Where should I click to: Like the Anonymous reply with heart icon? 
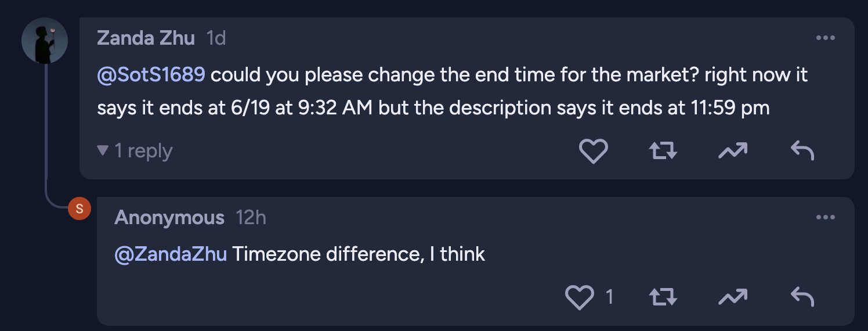pyautogui.click(x=579, y=297)
